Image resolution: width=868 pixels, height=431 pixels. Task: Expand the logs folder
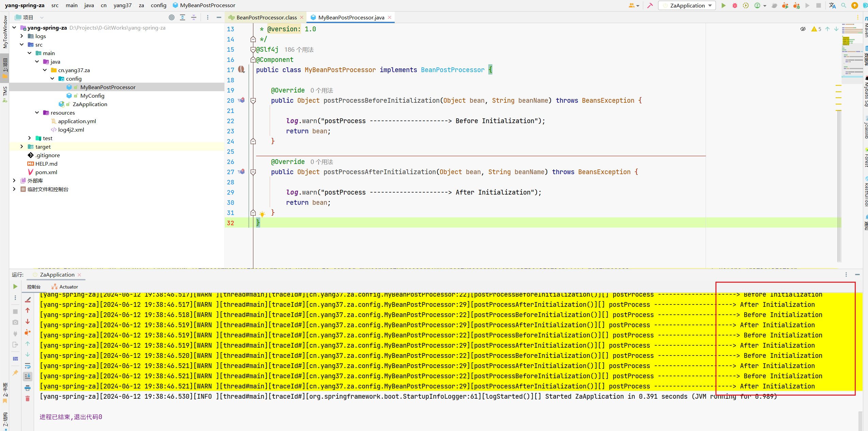[x=22, y=36]
